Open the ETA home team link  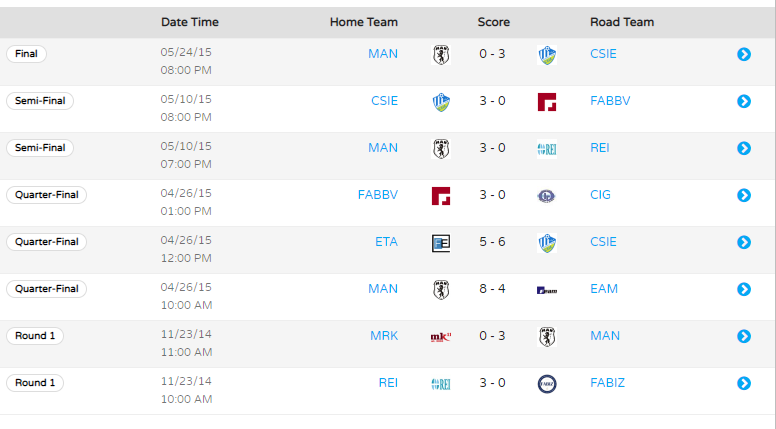pos(386,241)
